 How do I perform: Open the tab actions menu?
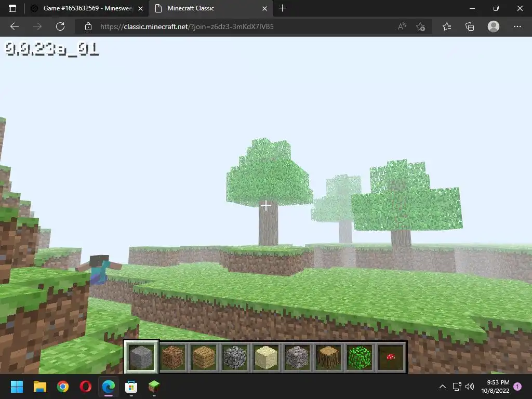12,8
